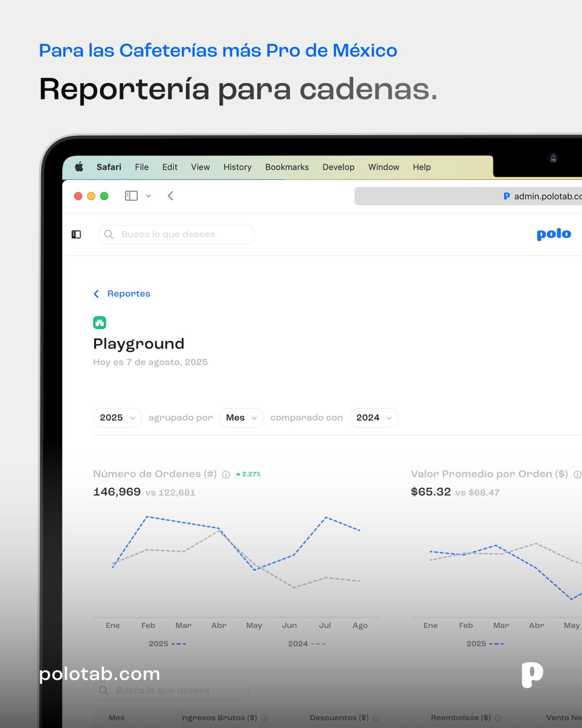Open the View menu
The height and width of the screenshot is (728, 582).
click(x=200, y=167)
